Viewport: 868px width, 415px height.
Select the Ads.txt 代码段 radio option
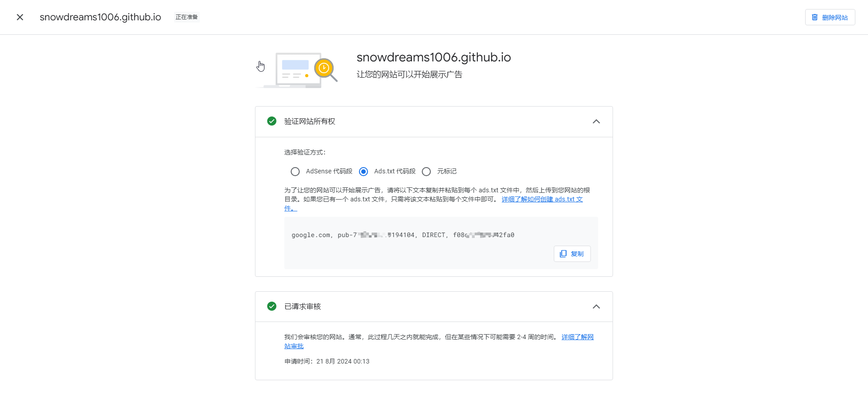(363, 172)
